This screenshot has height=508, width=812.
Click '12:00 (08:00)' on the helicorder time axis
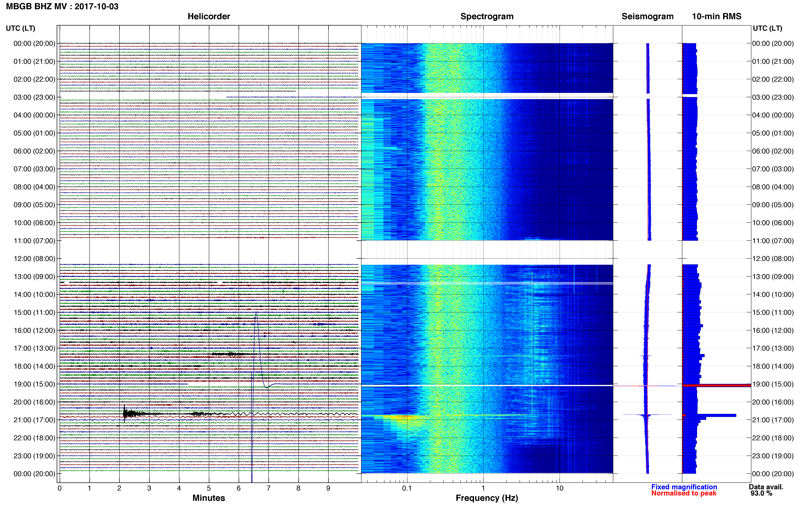point(34,259)
